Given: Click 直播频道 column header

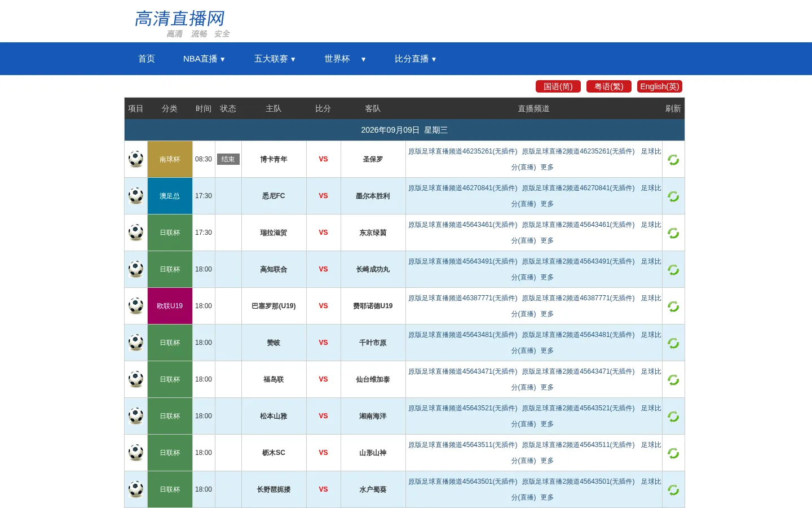Looking at the screenshot, I should pyautogui.click(x=534, y=108).
